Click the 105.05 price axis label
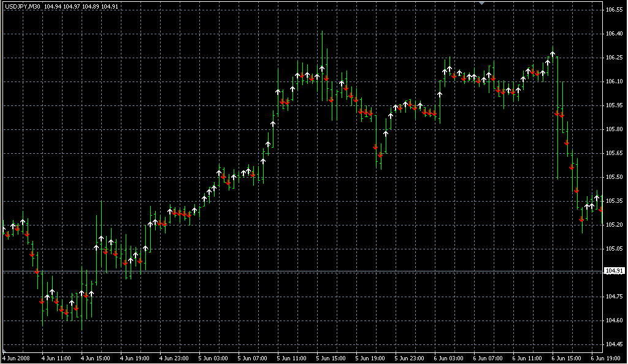 click(614, 249)
